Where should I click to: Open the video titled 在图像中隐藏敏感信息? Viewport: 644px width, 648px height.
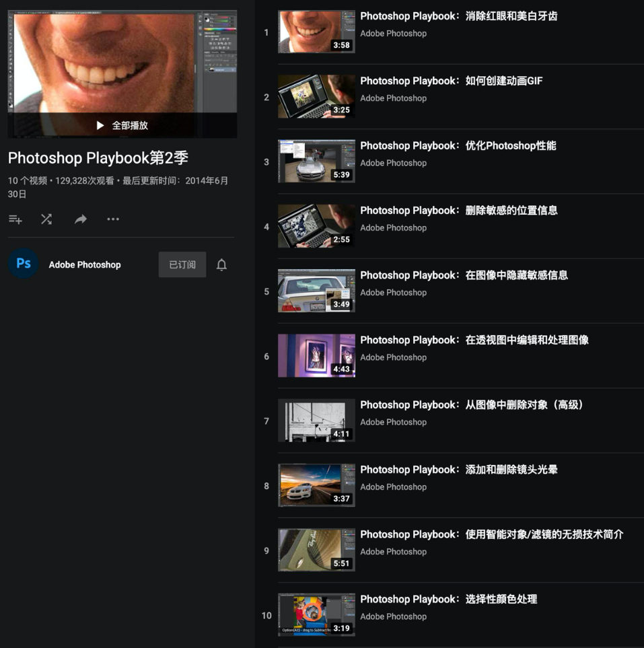click(x=464, y=275)
